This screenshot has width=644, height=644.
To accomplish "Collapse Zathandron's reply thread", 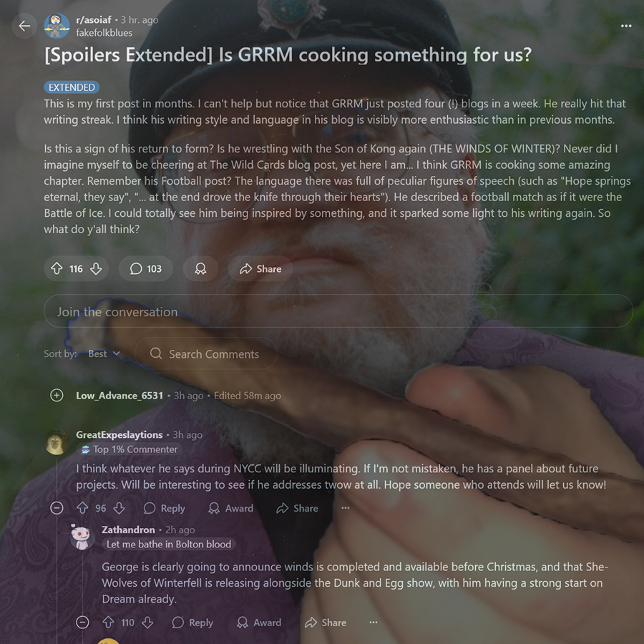I will pos(82,623).
